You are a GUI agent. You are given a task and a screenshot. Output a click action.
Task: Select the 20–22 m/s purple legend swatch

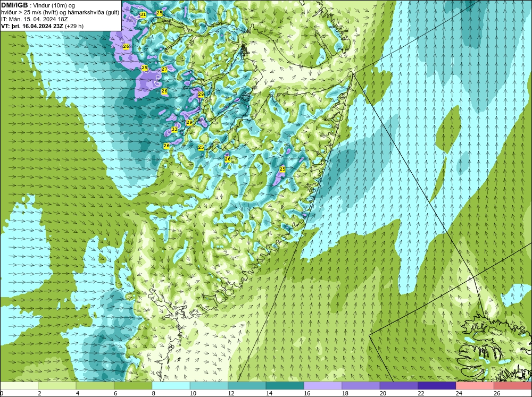[x=399, y=385]
